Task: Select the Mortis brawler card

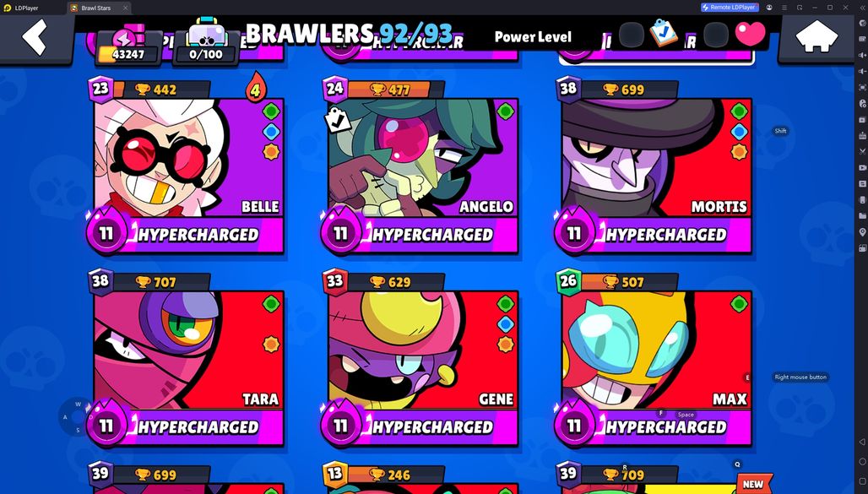Action: click(x=655, y=165)
